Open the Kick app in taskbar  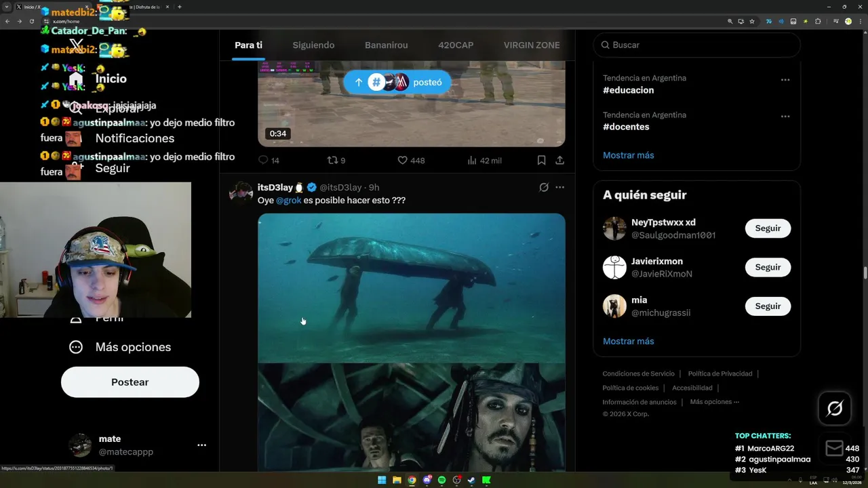coord(486,480)
